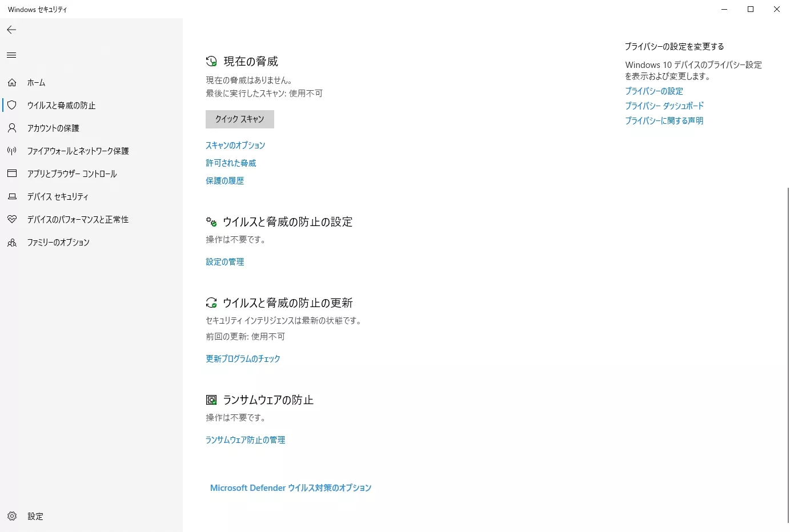Viewport: 790px width, 532px height.
Task: Start クイック スキャン button
Action: tap(240, 119)
